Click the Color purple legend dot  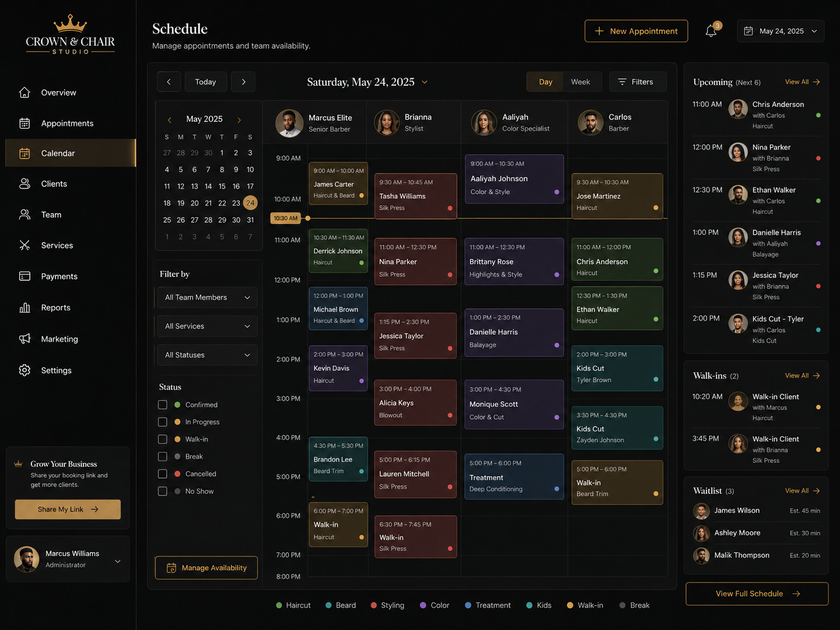(423, 605)
